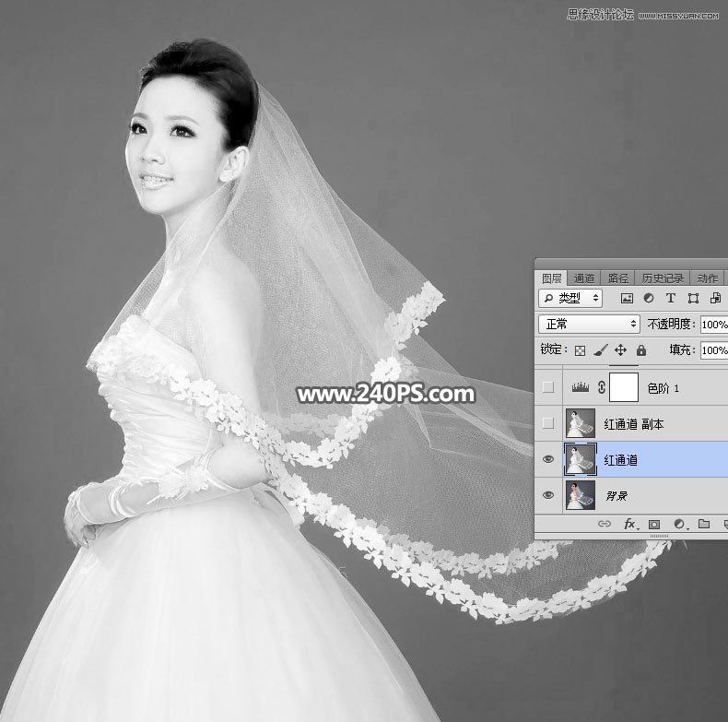The image size is (728, 722).
Task: Switch to the 动作 tab
Action: click(707, 278)
